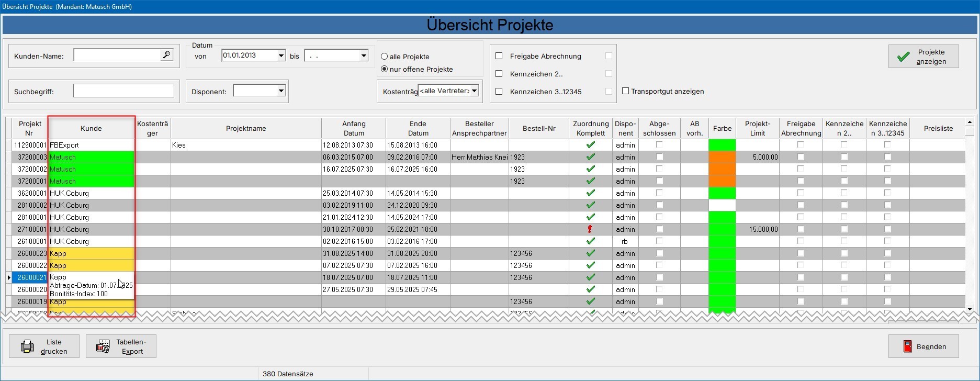
Task: Open the Datum von date dropdown
Action: click(x=281, y=55)
